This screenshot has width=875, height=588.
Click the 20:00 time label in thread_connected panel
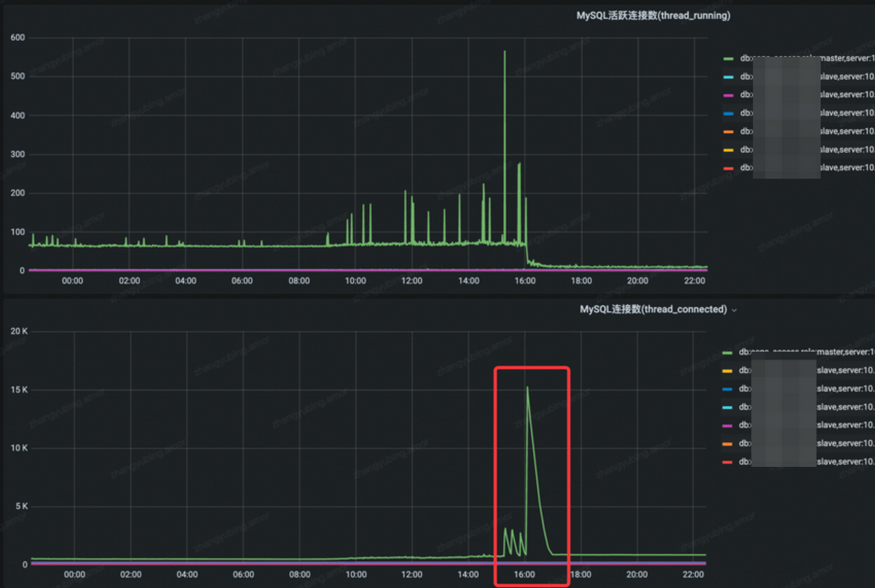coord(637,575)
